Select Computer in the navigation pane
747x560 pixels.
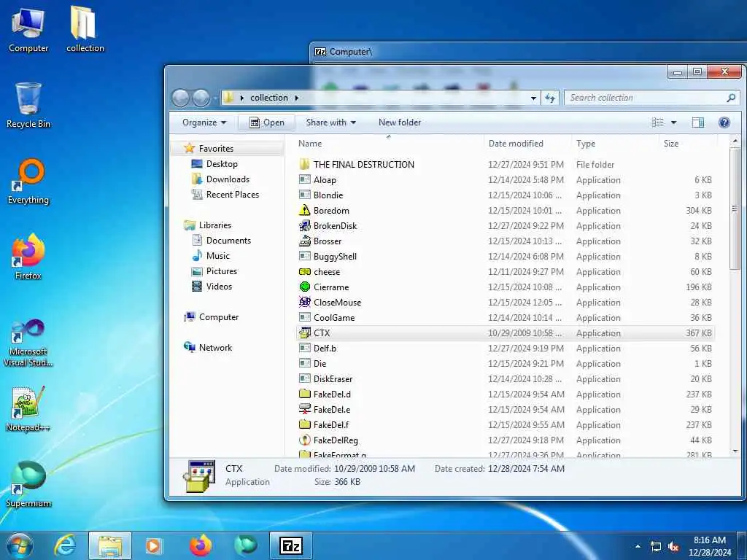218,317
